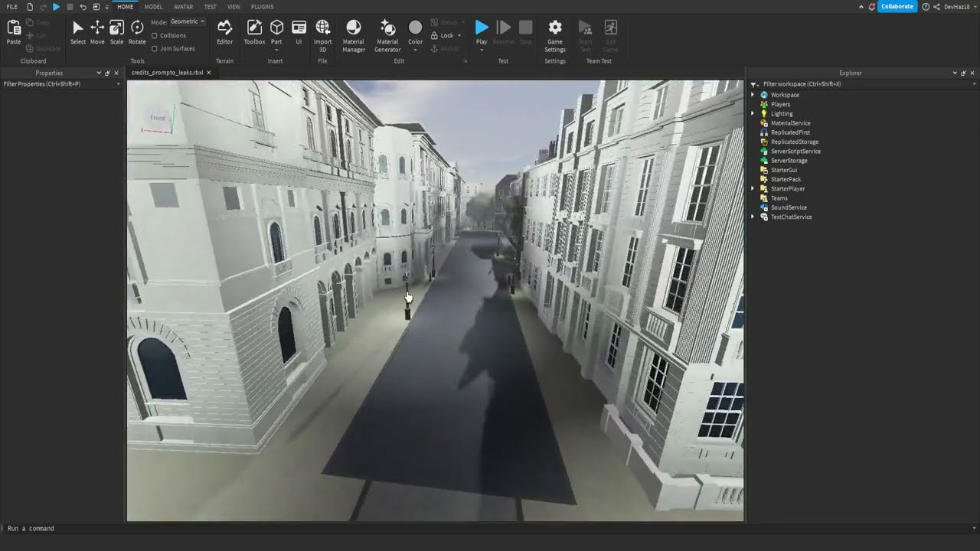Open the Mode Geometric dropdown
Screen dimensions: 980x551
[188, 21]
